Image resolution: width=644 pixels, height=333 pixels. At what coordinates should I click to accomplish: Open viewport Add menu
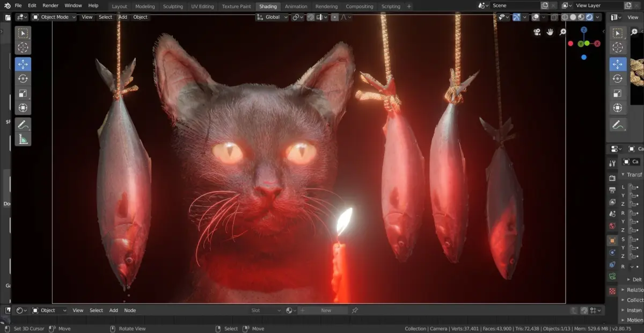point(123,17)
